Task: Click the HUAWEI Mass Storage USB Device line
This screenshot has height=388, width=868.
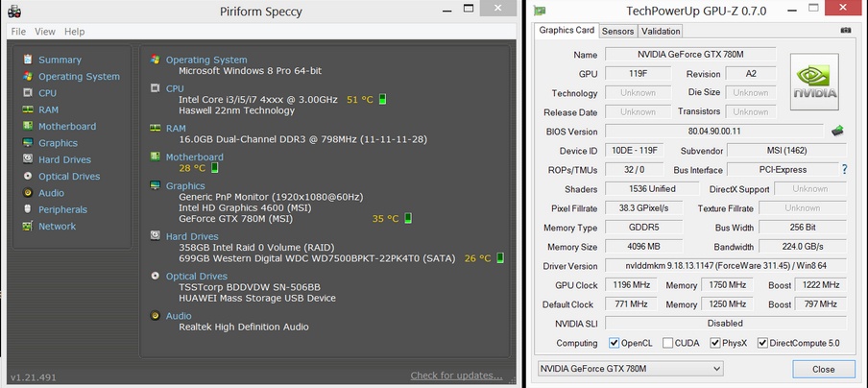Action: [257, 299]
